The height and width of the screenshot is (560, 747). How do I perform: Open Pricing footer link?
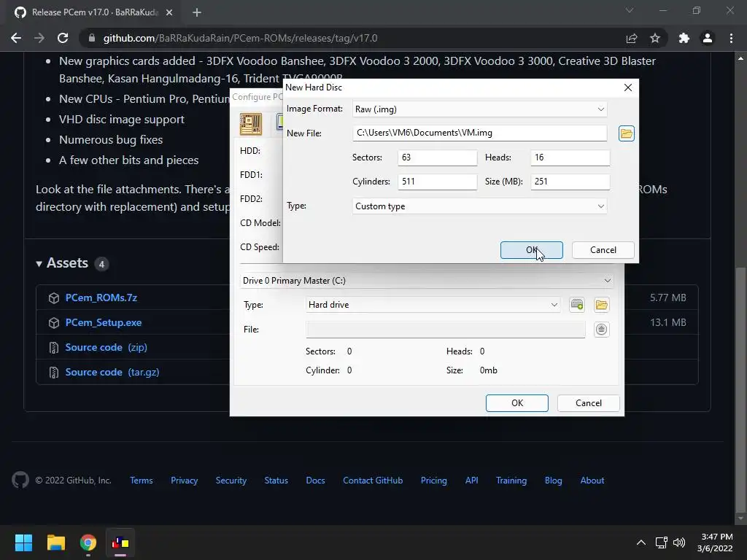(x=433, y=481)
